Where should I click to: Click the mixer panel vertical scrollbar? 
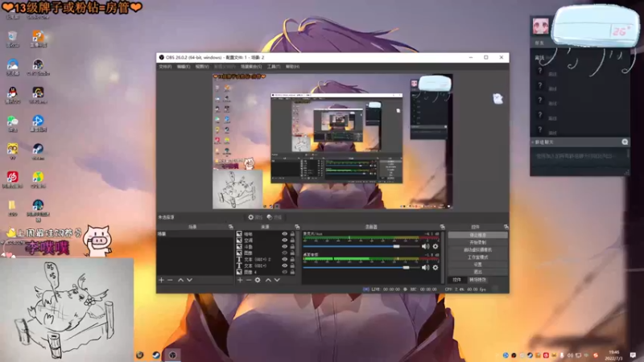coord(443,257)
